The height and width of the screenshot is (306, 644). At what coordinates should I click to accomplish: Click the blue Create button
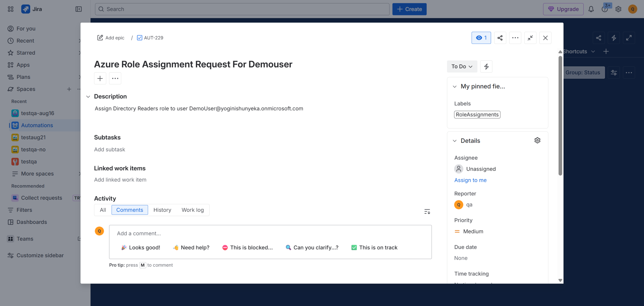[x=409, y=9]
